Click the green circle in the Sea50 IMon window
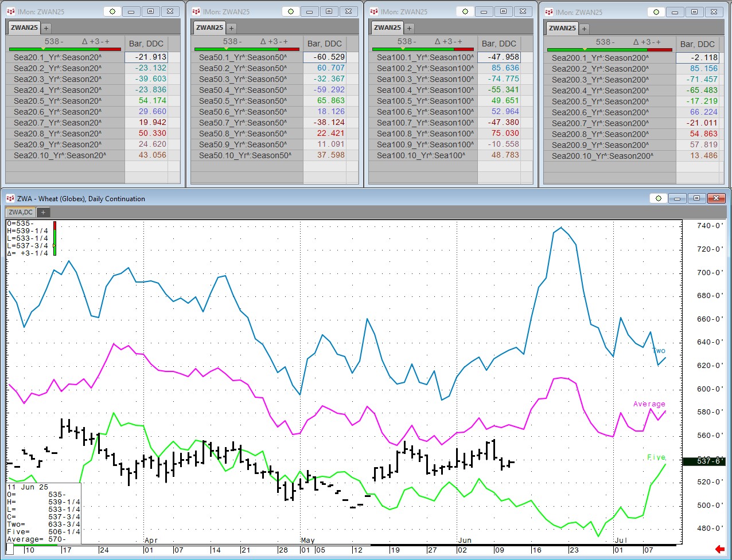This screenshot has width=732, height=560. (291, 11)
